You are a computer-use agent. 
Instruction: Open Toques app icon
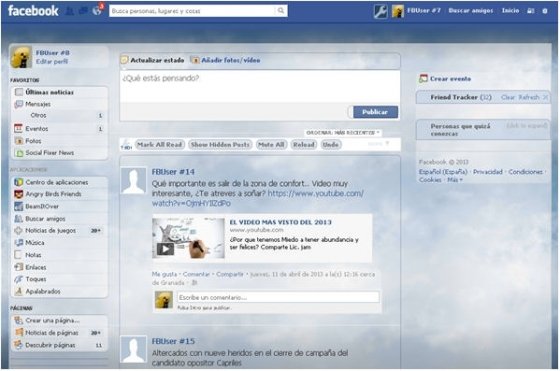tap(18, 279)
